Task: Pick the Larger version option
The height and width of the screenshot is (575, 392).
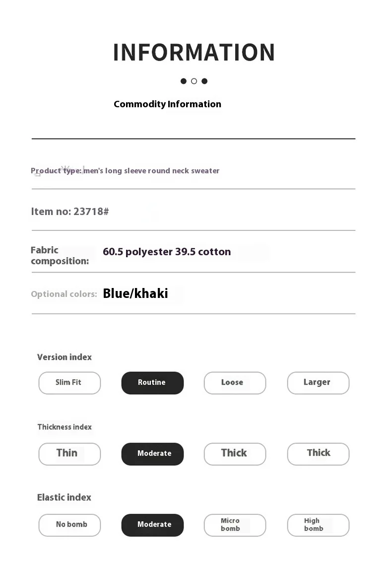Action: (318, 383)
